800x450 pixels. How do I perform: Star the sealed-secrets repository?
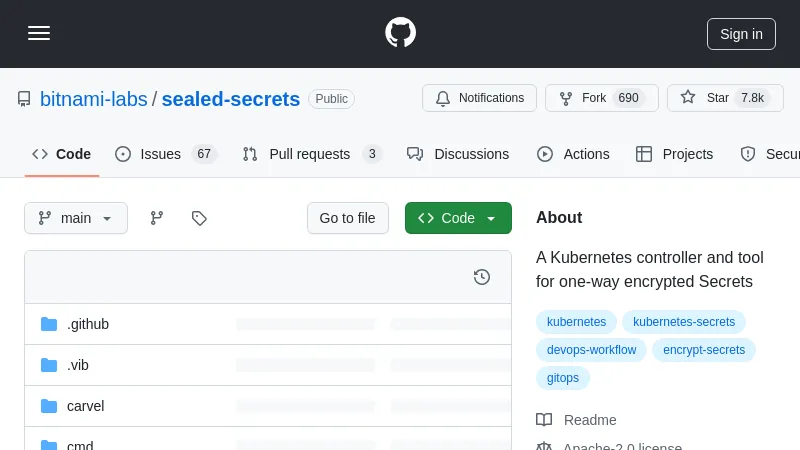tap(724, 98)
